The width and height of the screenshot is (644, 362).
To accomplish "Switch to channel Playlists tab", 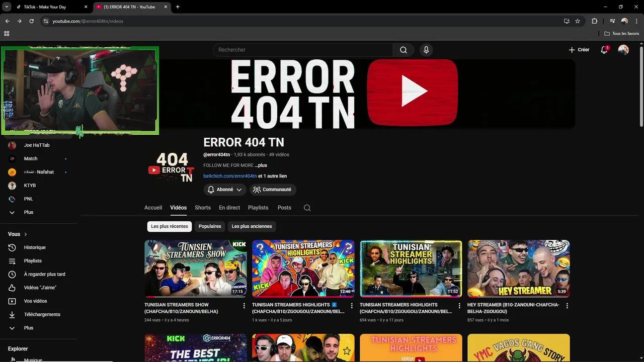I will [x=258, y=208].
